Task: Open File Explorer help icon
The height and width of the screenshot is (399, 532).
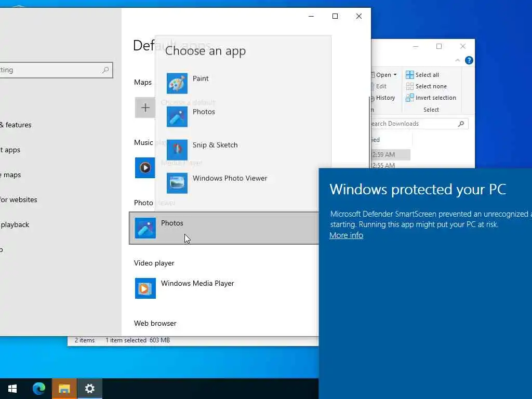Action: pyautogui.click(x=469, y=60)
